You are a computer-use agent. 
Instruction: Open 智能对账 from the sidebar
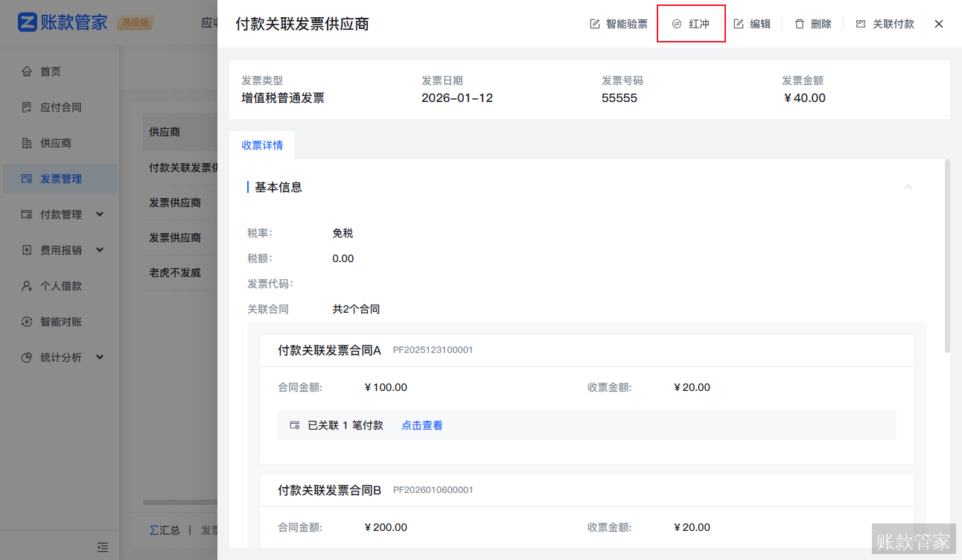(x=60, y=321)
